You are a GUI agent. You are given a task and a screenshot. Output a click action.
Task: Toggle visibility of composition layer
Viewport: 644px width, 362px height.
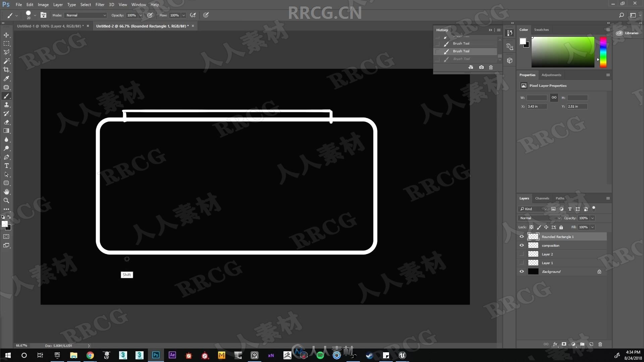pyautogui.click(x=522, y=245)
